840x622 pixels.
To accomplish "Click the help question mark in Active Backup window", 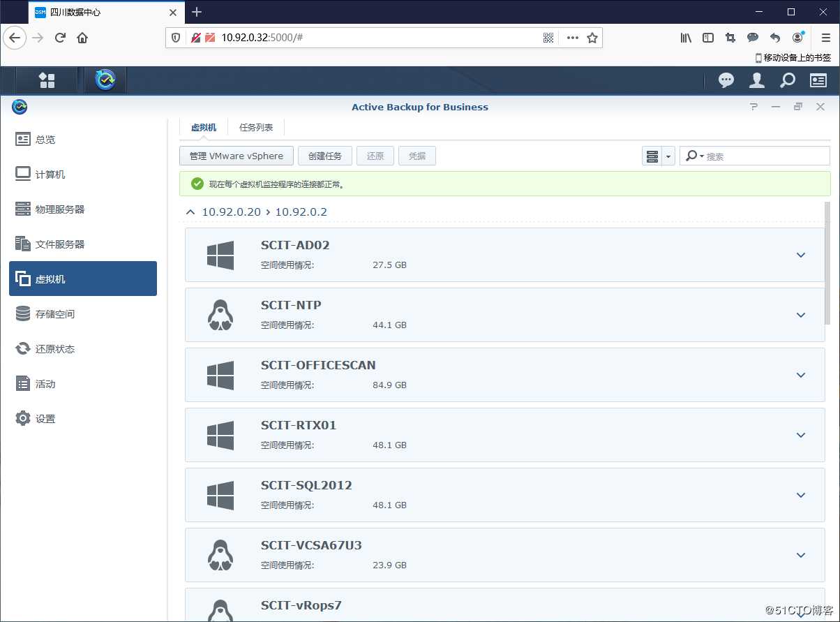I will click(x=753, y=107).
